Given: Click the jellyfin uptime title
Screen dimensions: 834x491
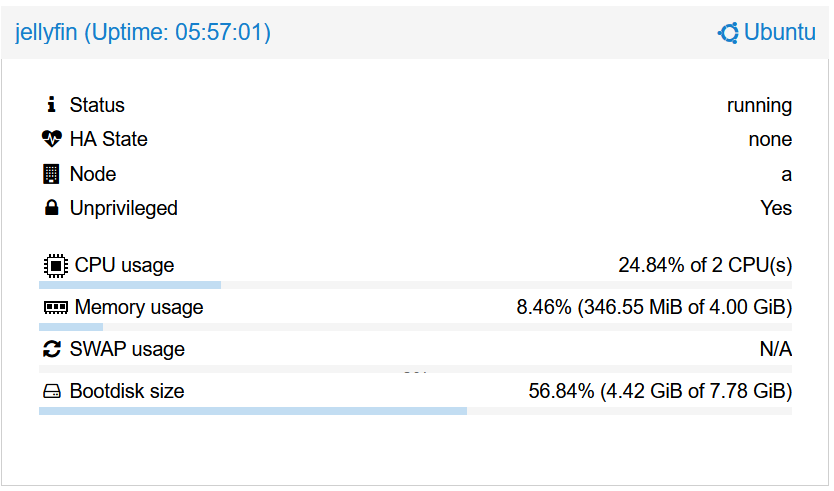Looking at the screenshot, I should pos(143,32).
